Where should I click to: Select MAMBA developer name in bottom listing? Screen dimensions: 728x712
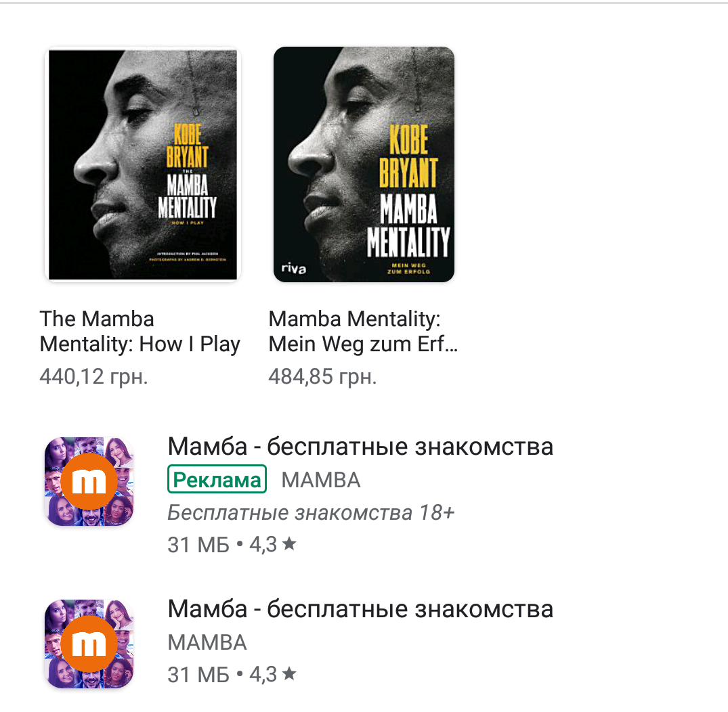point(207,642)
